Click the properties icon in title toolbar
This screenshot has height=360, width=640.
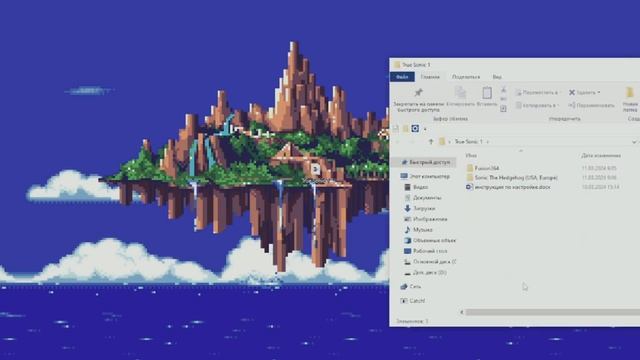[396, 129]
